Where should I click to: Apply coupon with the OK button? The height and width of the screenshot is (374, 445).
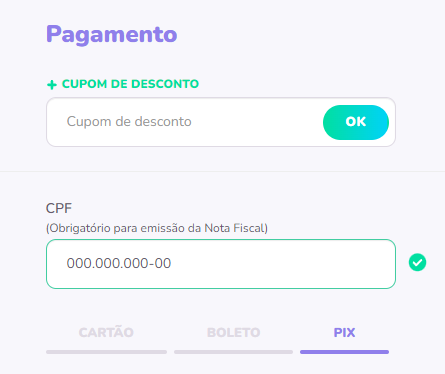pyautogui.click(x=356, y=122)
